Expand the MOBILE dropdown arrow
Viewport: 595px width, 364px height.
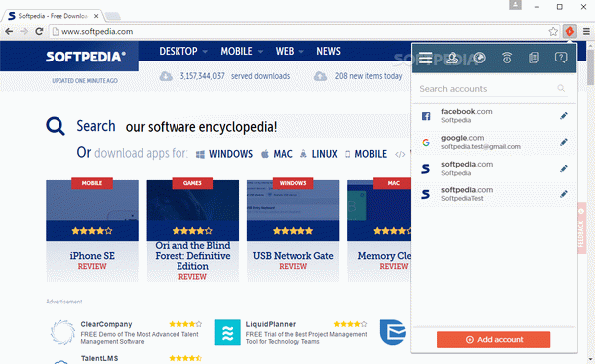point(260,51)
